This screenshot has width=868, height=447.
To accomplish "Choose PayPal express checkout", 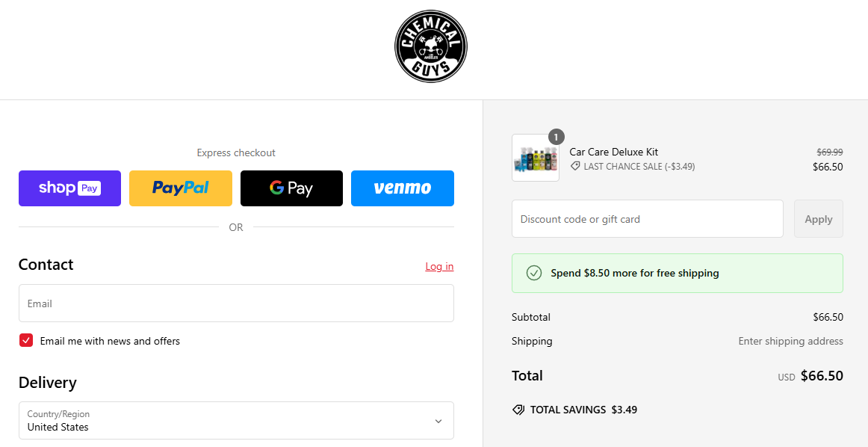I will click(x=180, y=188).
